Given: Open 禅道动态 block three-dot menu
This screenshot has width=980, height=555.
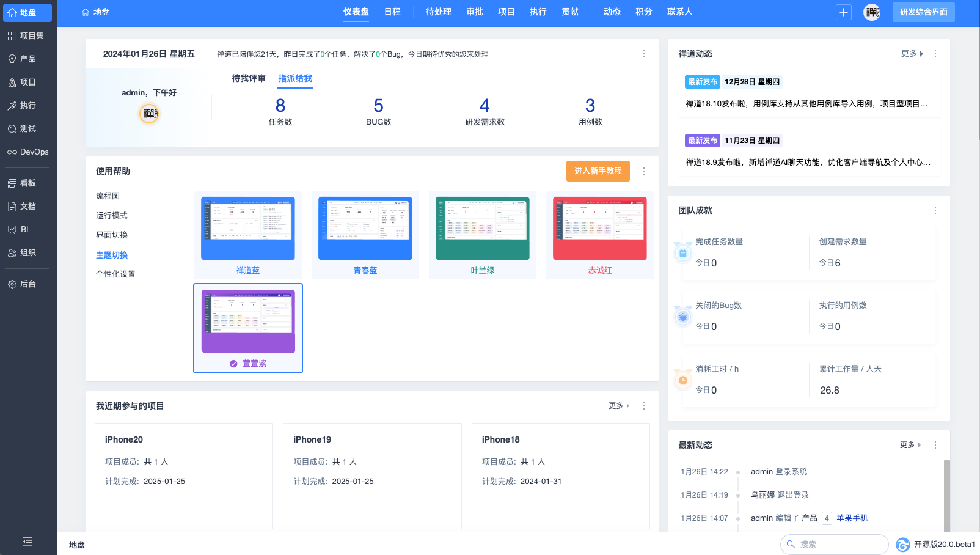Looking at the screenshot, I should [x=935, y=54].
